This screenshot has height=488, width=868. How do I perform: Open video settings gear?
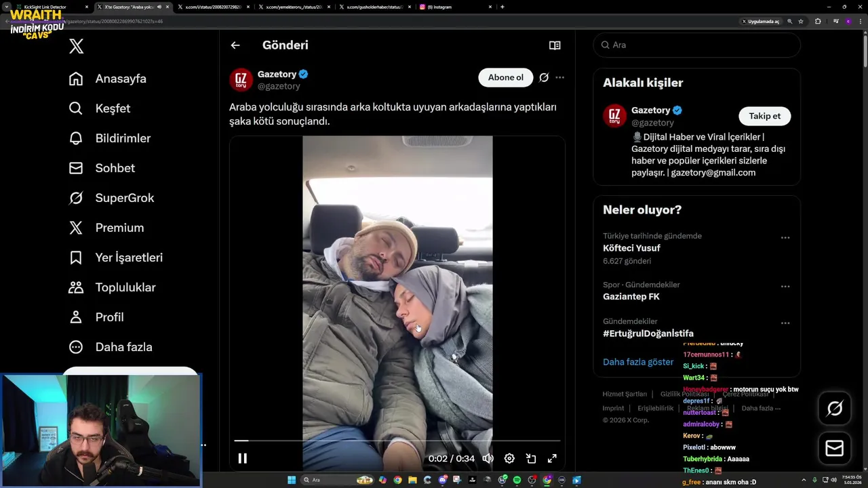pos(509,458)
